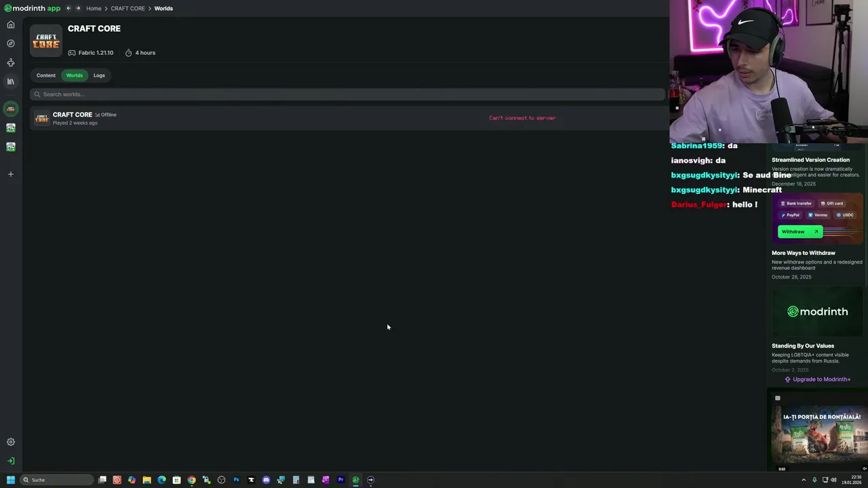Click the Modrinth app logo

32,8
